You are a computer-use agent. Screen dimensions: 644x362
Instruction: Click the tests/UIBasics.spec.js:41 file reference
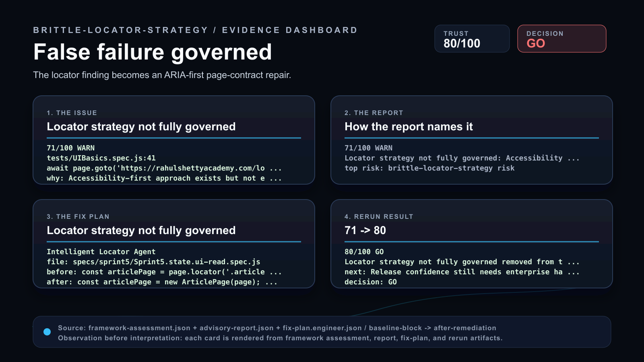(101, 158)
